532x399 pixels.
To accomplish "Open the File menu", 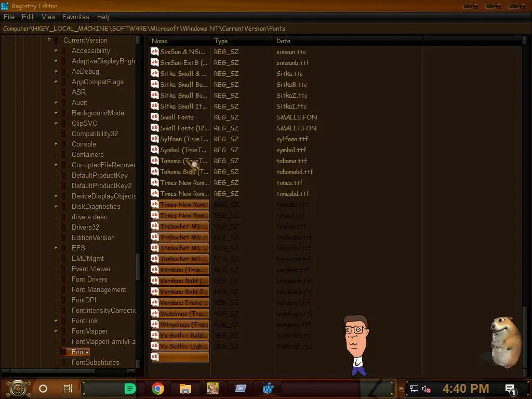I will (9, 17).
